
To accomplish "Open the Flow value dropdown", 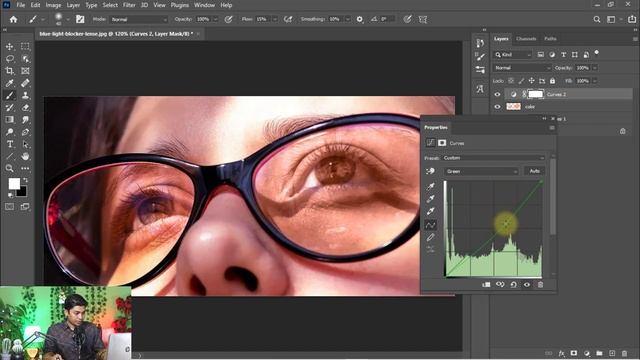I will click(275, 19).
